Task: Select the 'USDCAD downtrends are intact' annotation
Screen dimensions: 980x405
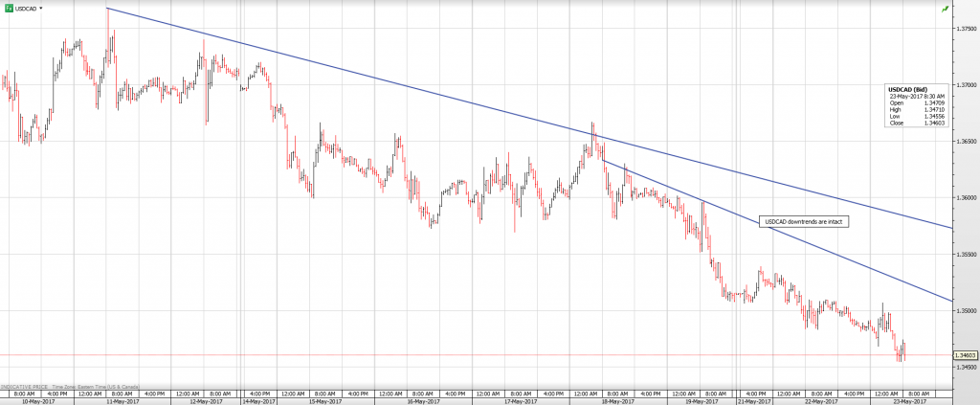Action: (804, 222)
